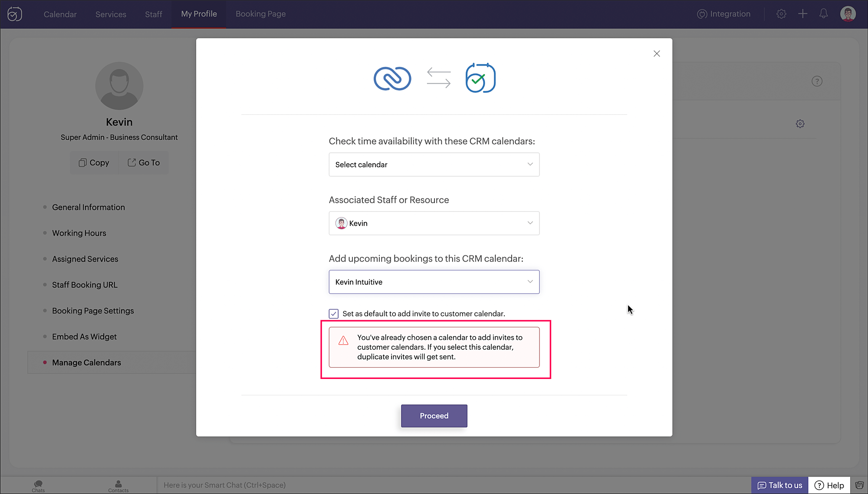The height and width of the screenshot is (494, 868).
Task: Close the CRM calendar sync dialog
Action: point(657,53)
